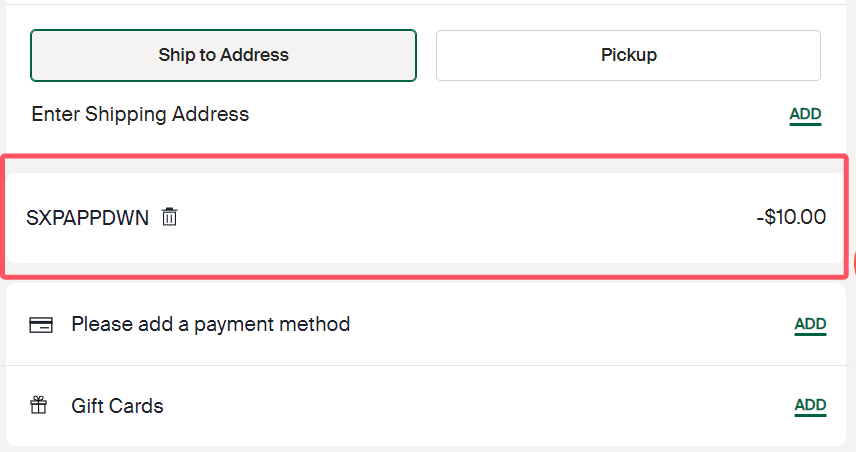
Task: Click the -$10.00 discount amount
Action: [791, 217]
